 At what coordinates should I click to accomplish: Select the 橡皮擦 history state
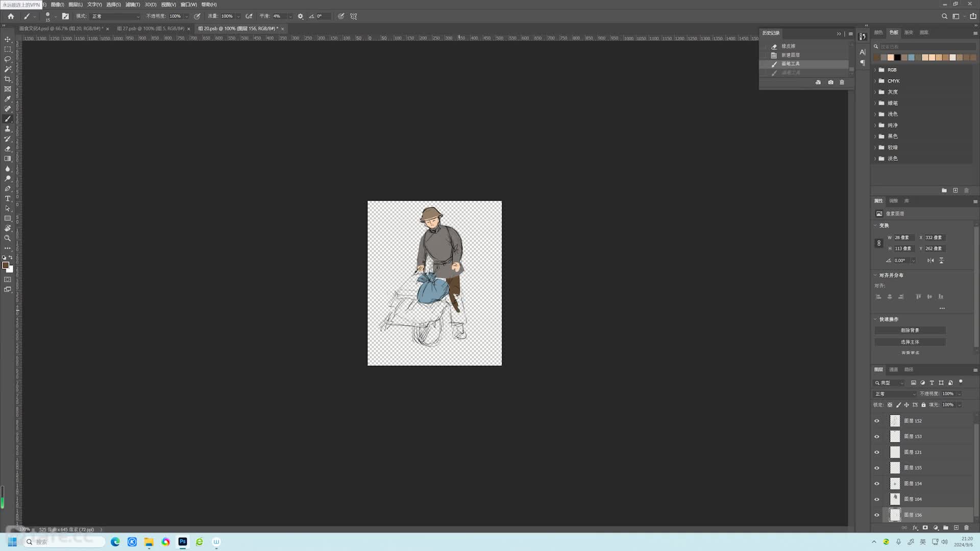tap(805, 46)
